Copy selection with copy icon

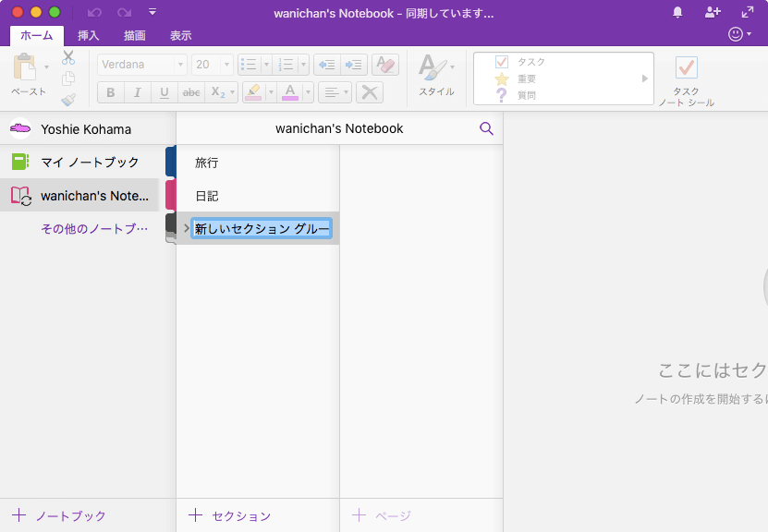68,79
